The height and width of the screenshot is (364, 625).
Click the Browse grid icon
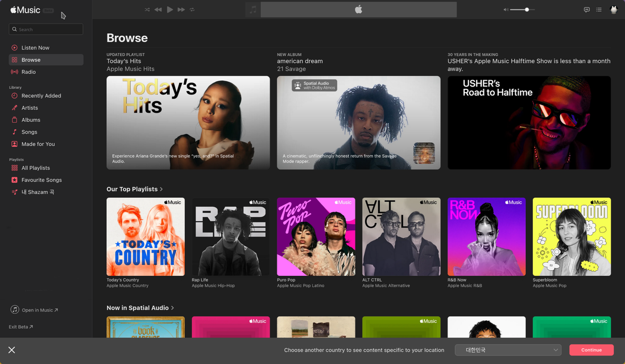point(14,60)
